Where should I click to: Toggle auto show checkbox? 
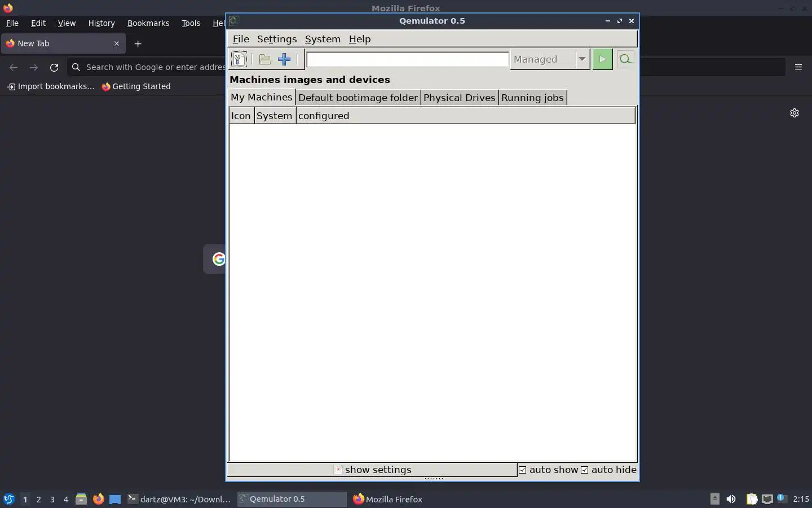click(x=523, y=470)
